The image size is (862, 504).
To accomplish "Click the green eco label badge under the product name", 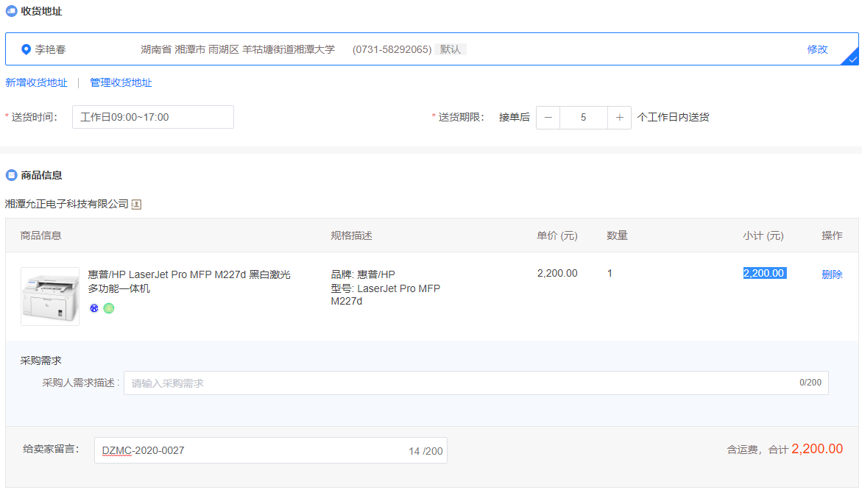I will click(x=109, y=308).
